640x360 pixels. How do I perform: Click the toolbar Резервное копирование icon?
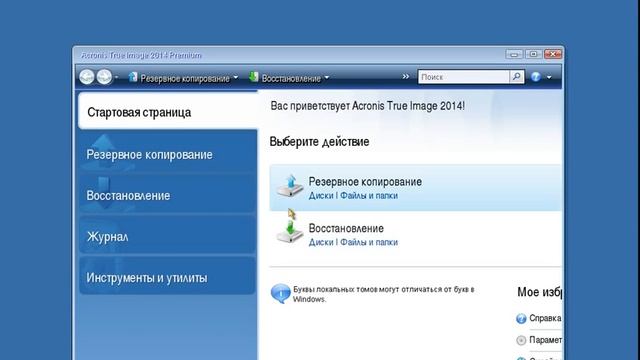tap(133, 77)
